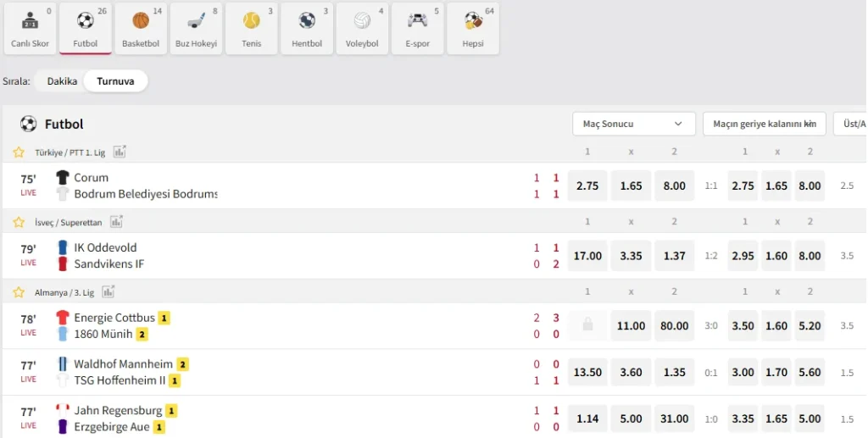
Task: Click locked odds icon for Energie Cottbus
Action: coord(587,325)
